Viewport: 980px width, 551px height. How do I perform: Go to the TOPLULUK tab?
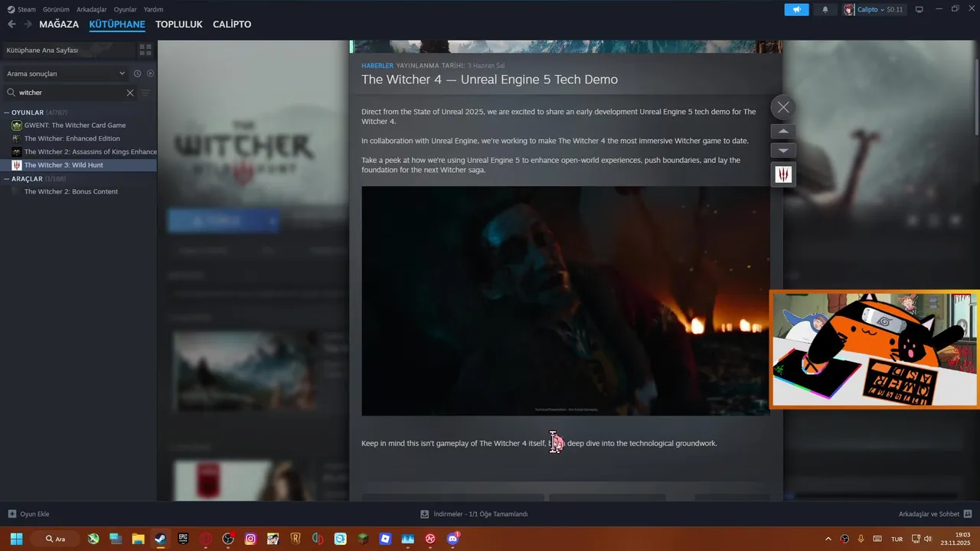(x=179, y=24)
